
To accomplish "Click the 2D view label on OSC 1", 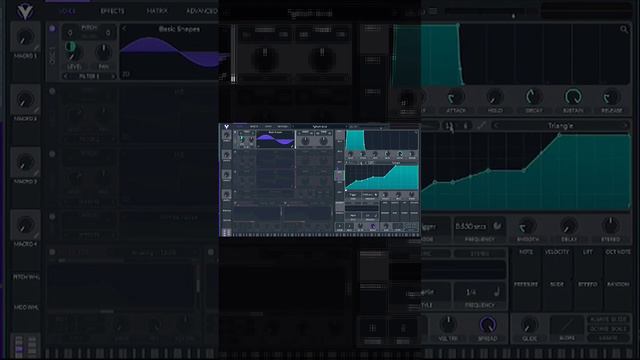I will 126,74.
